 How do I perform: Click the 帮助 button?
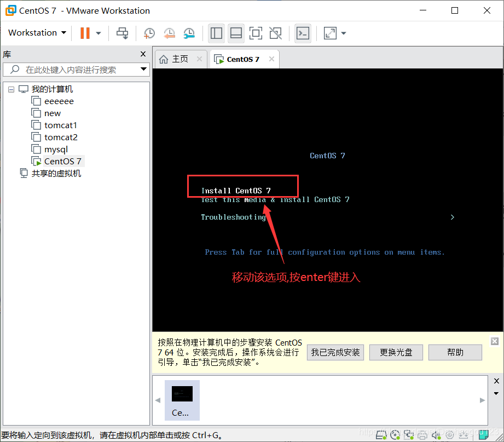pyautogui.click(x=455, y=353)
